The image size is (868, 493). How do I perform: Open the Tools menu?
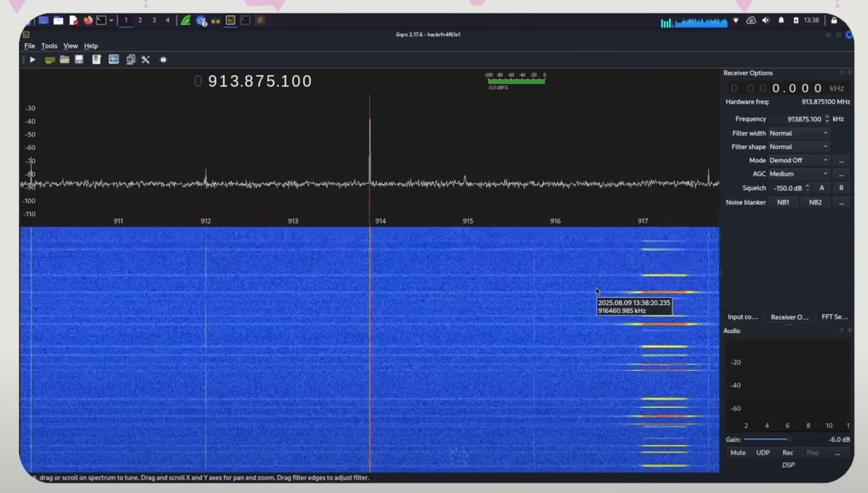click(x=49, y=46)
